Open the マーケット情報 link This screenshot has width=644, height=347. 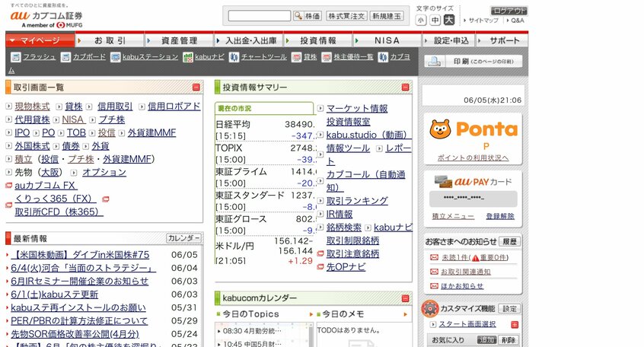tap(357, 108)
